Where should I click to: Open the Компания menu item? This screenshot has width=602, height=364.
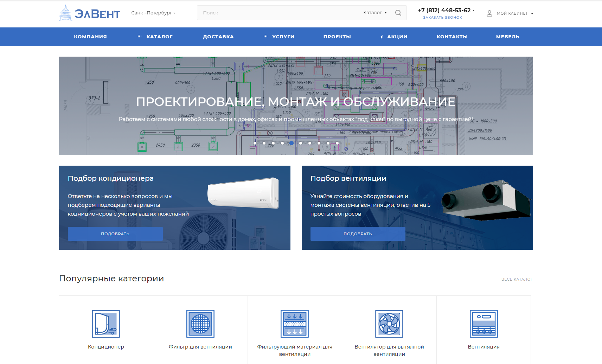click(90, 37)
